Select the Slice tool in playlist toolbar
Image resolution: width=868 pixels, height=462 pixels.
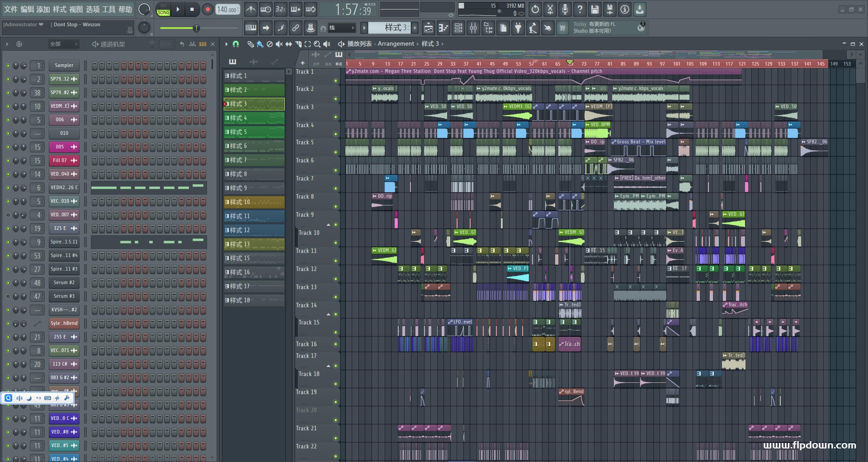(x=299, y=44)
